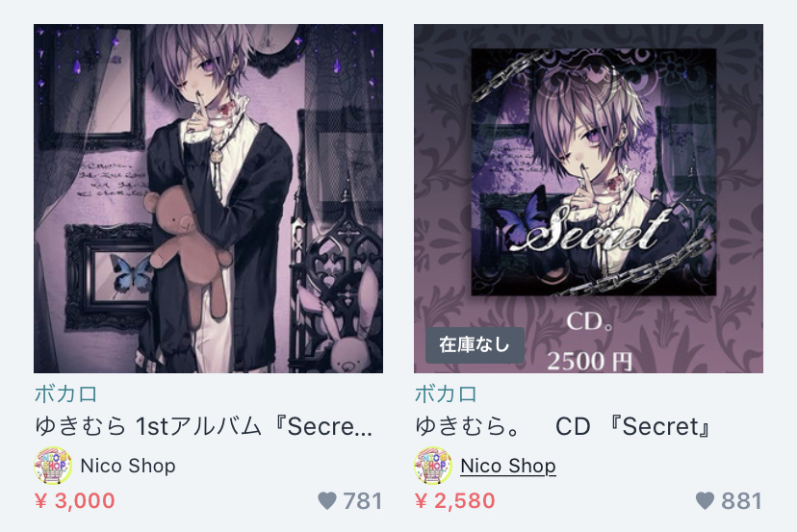The width and height of the screenshot is (797, 532).
Task: Click the 在庫なし out-of-stock badge
Action: point(475,345)
